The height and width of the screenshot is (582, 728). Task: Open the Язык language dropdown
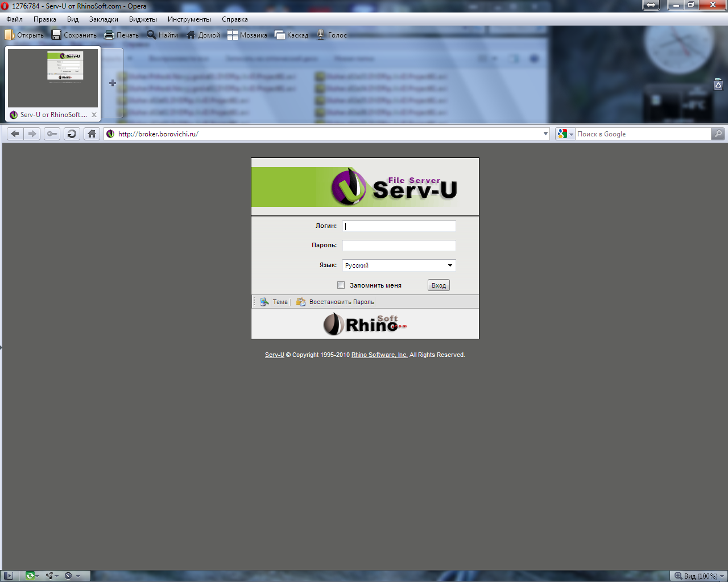tap(399, 265)
